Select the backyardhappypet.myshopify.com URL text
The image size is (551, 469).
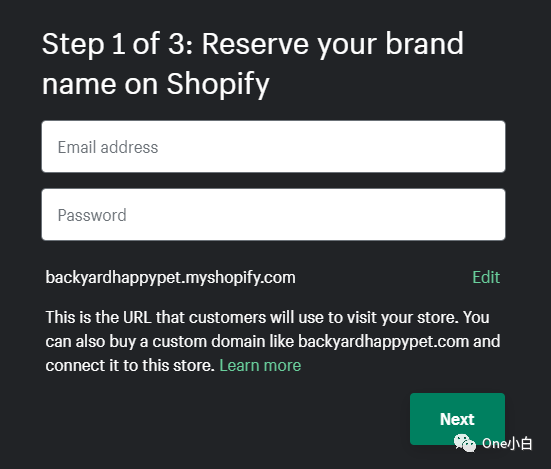170,278
